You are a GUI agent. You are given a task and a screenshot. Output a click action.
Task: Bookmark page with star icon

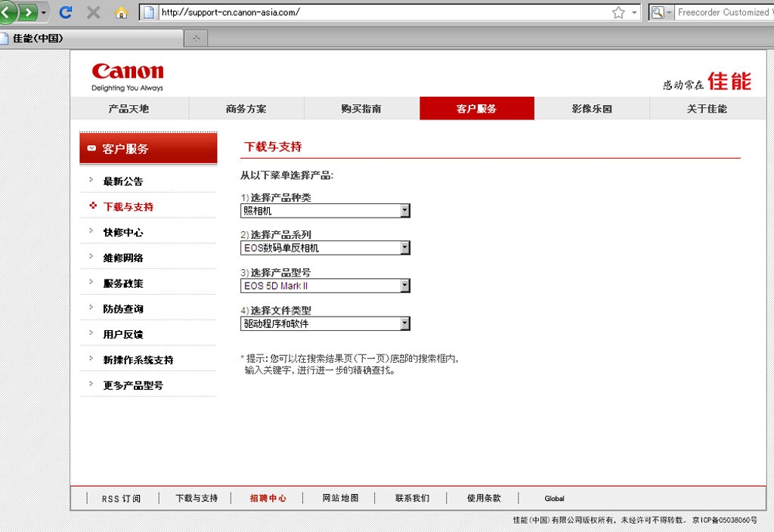pos(618,12)
